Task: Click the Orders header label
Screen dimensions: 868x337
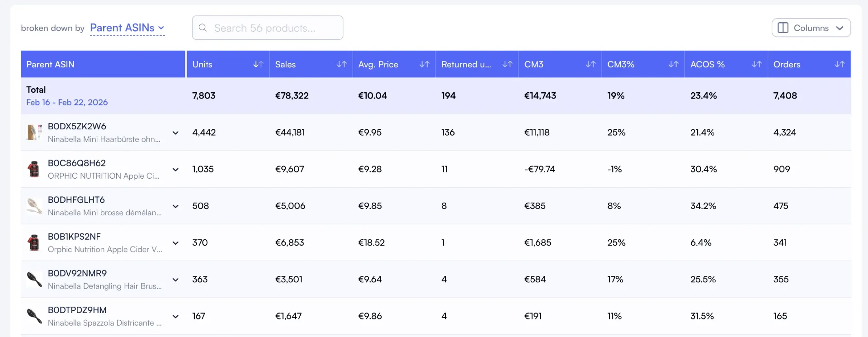Action: click(x=787, y=64)
